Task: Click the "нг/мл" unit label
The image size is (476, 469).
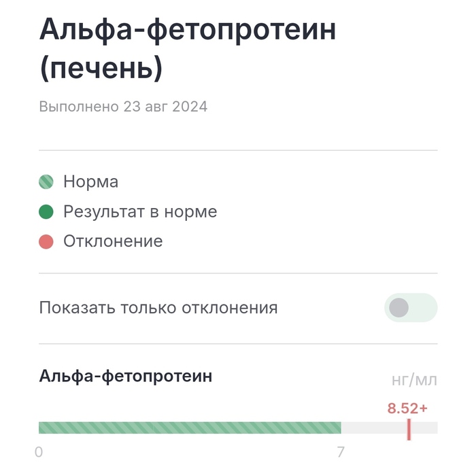Action: click(414, 381)
